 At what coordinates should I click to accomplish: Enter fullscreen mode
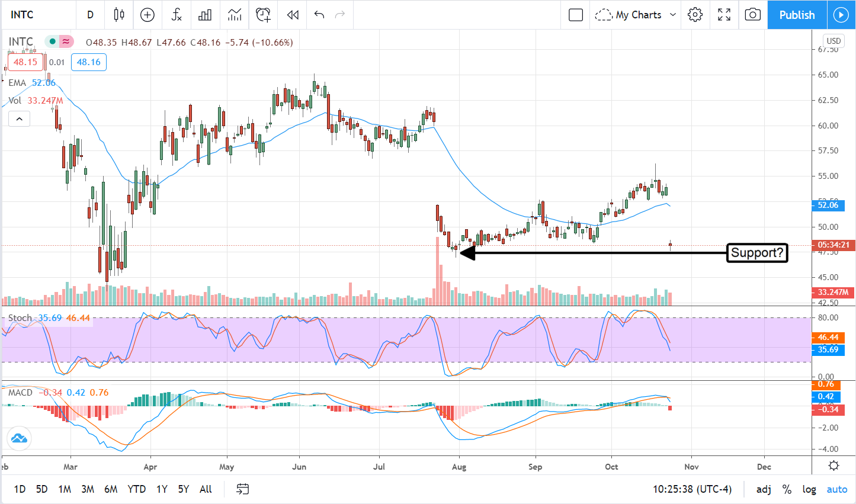[724, 15]
